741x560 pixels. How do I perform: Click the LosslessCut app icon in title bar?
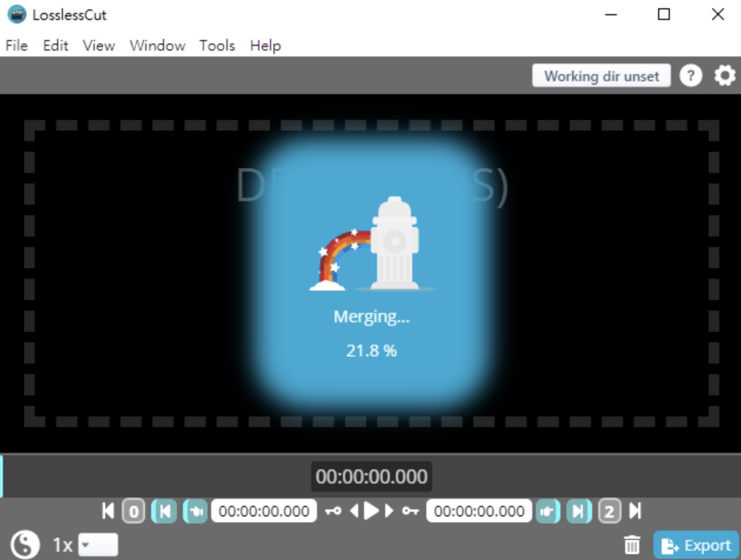[x=17, y=15]
